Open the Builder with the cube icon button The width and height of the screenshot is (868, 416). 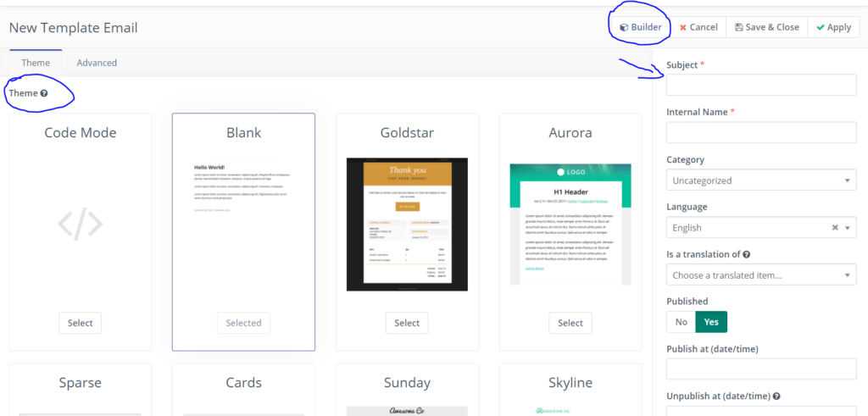click(x=640, y=27)
